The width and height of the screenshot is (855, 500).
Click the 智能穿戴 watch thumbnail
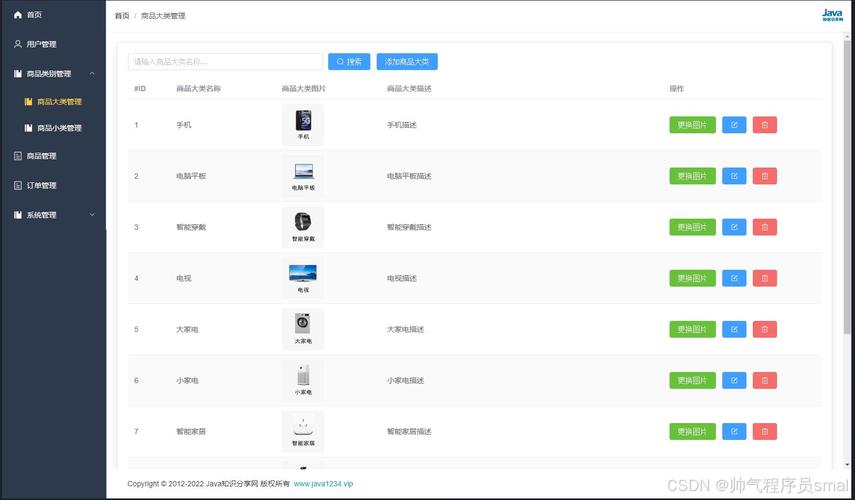tap(303, 227)
